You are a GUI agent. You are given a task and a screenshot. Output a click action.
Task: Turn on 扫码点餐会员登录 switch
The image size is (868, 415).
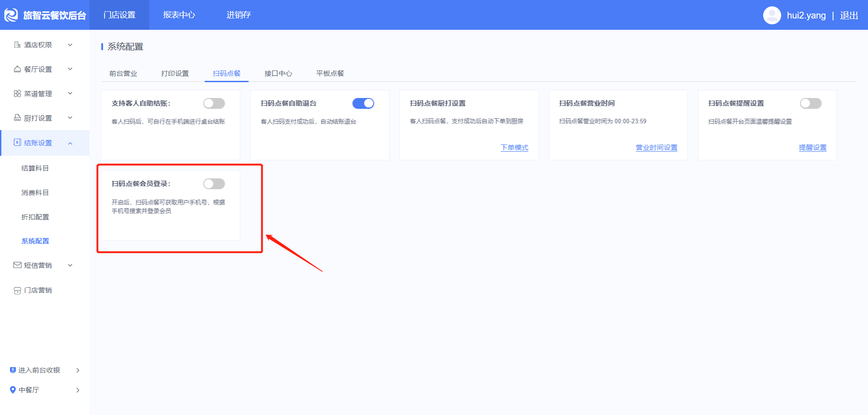[214, 184]
